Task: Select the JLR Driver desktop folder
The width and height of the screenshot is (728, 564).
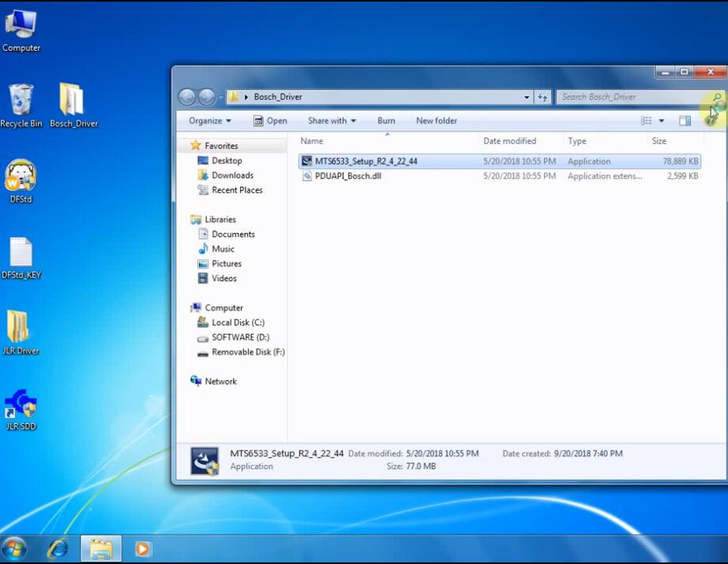Action: tap(21, 333)
